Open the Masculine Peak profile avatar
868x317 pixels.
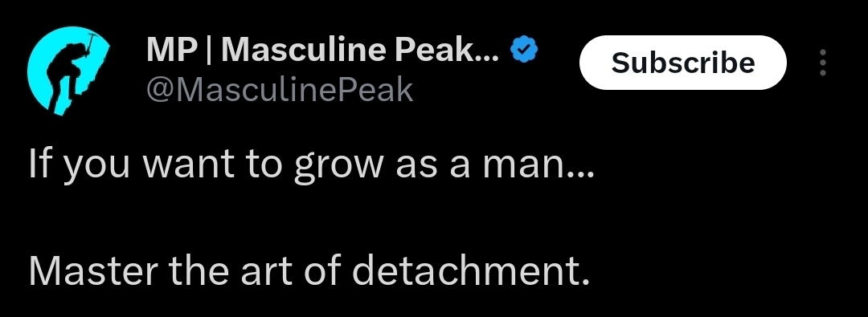tap(68, 71)
